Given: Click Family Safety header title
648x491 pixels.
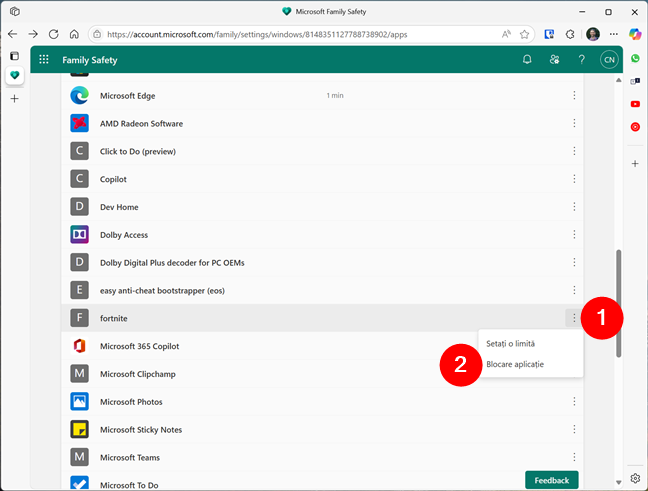Looking at the screenshot, I should (x=90, y=60).
